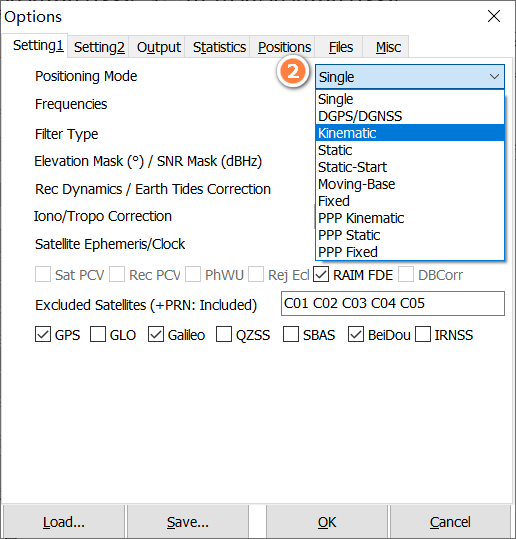The width and height of the screenshot is (516, 539).
Task: Choose Static-Start in the list
Action: 410,167
